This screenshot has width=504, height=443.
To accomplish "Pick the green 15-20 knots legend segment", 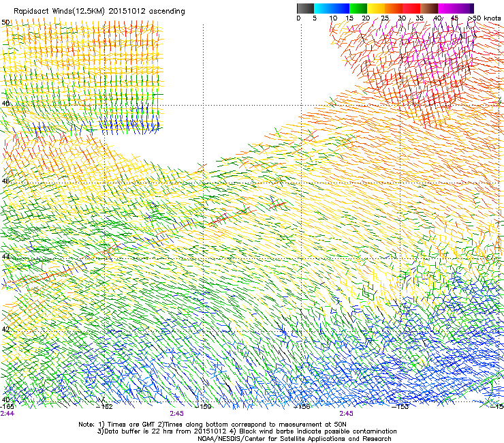I will [358, 8].
